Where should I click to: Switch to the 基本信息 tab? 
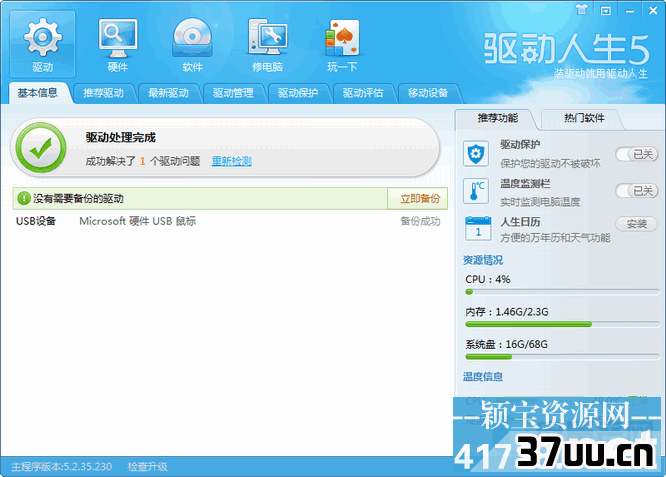(x=37, y=93)
